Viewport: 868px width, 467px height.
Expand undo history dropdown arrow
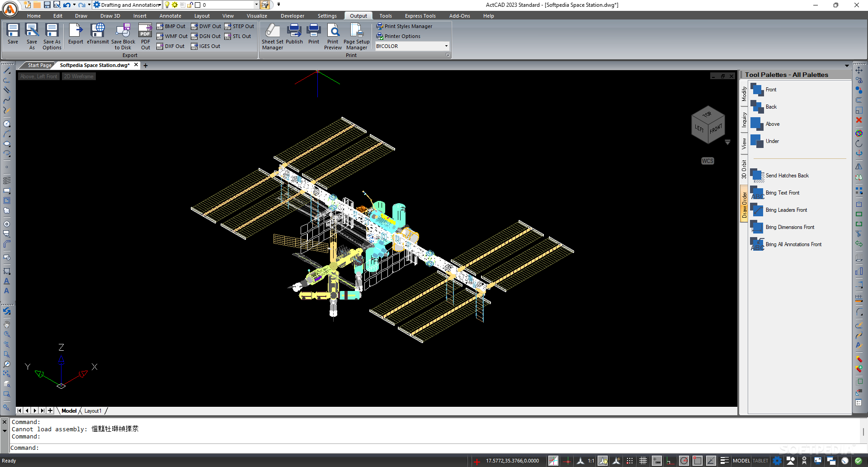tap(74, 5)
